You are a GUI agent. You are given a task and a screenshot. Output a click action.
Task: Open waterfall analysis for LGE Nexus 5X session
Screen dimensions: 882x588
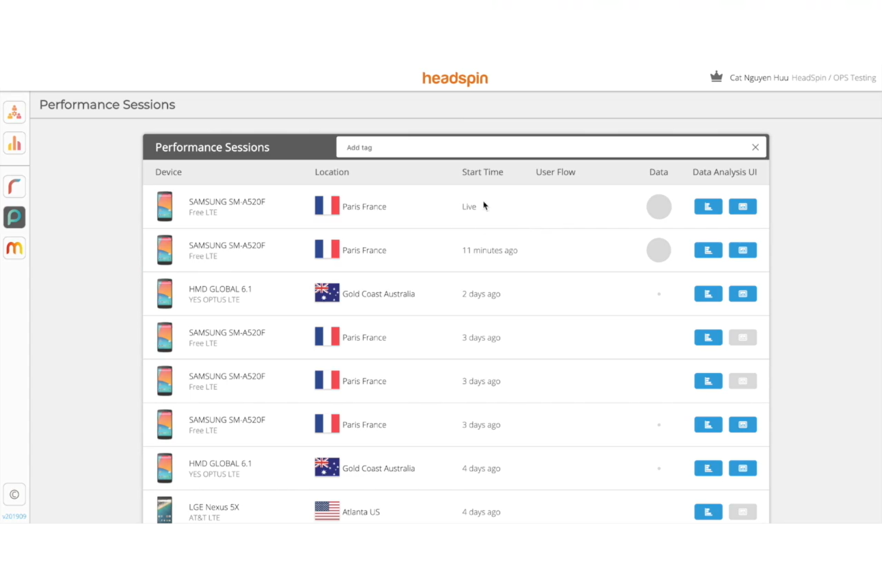click(708, 512)
